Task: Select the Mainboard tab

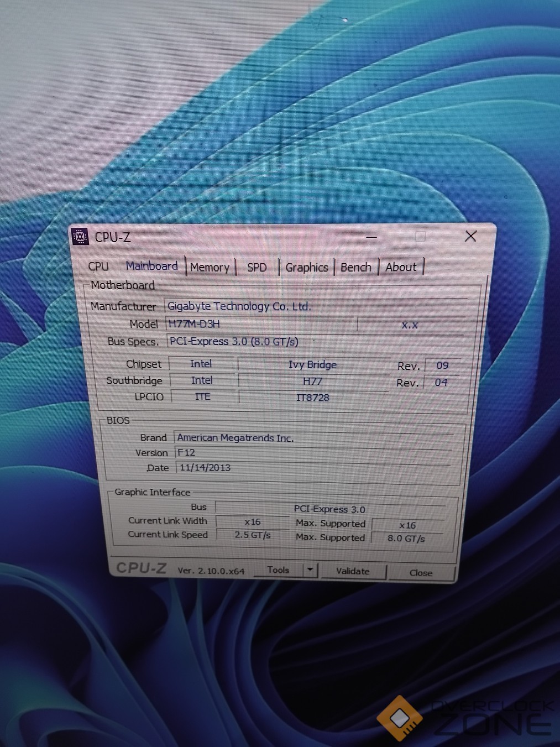Action: [151, 266]
